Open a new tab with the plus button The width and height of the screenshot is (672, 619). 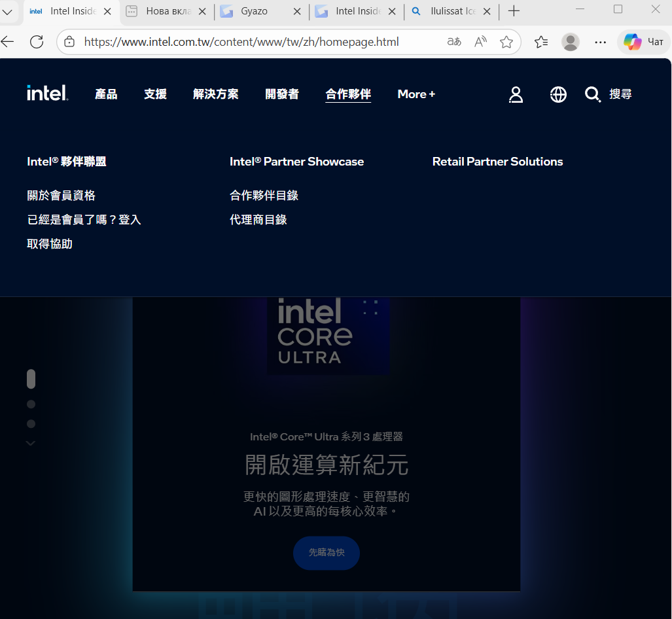tap(514, 11)
